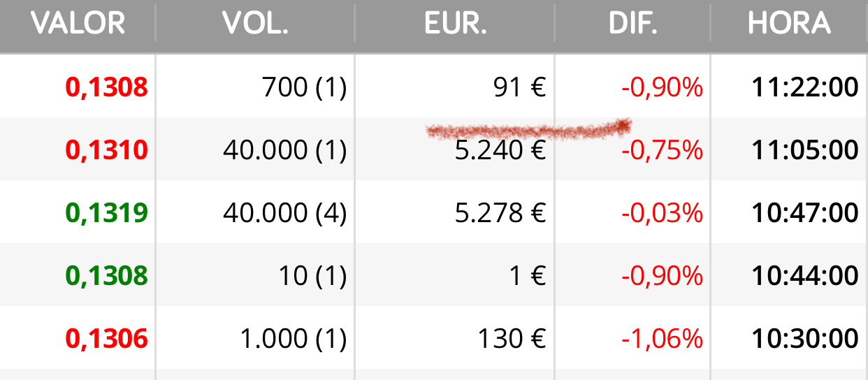Click the 40.000 (4) volume cell
The width and height of the screenshot is (868, 380).
pos(285,213)
